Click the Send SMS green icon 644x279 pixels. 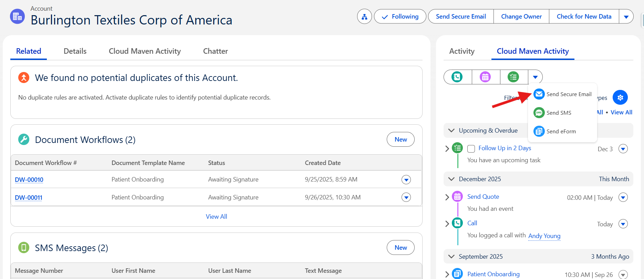539,113
